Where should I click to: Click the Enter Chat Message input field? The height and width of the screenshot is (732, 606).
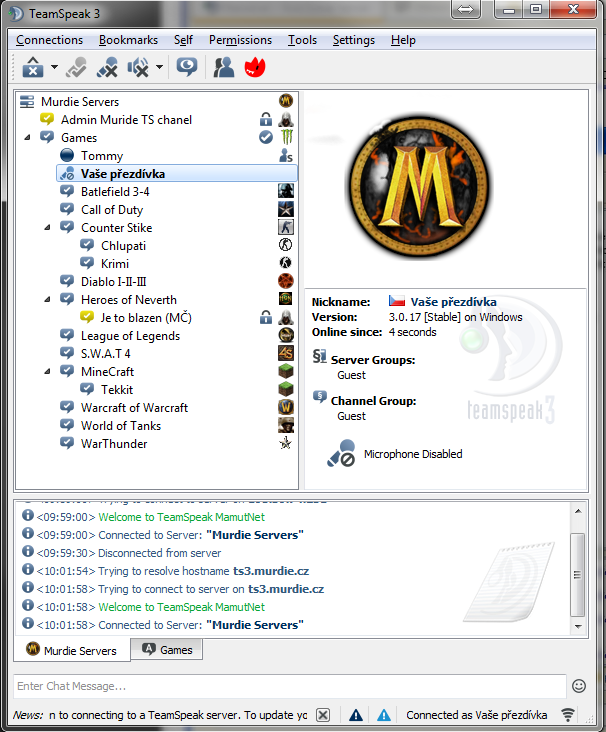click(x=290, y=686)
